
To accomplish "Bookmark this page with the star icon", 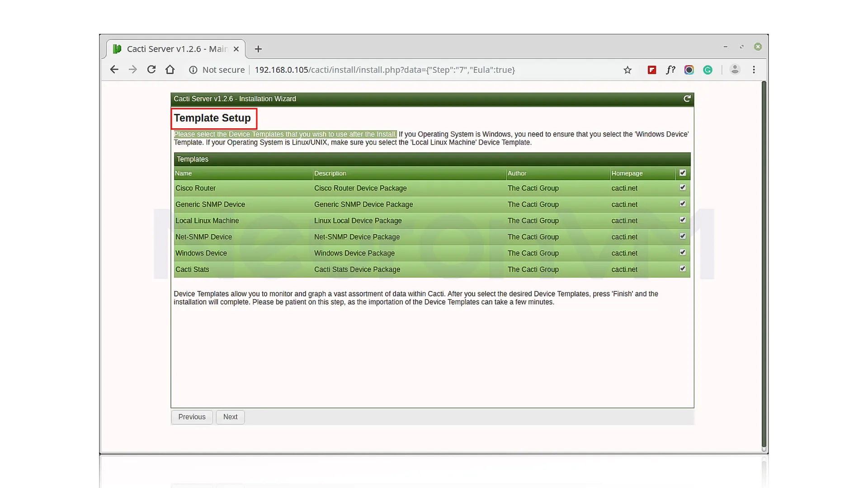I will 627,70.
